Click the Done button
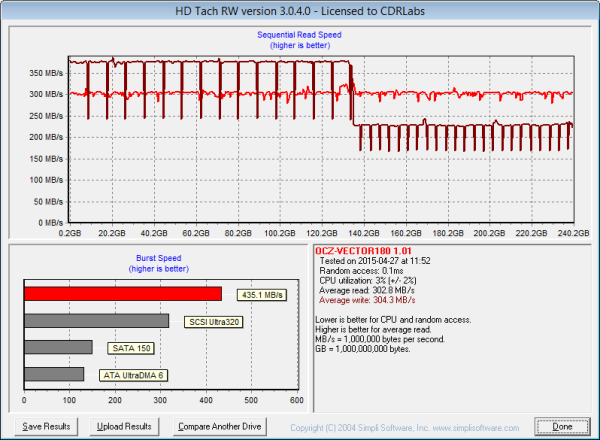The width and height of the screenshot is (600, 440). 562,426
